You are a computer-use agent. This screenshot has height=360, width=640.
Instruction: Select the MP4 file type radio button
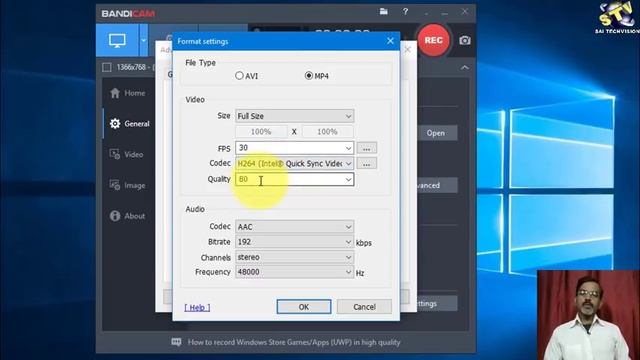309,76
